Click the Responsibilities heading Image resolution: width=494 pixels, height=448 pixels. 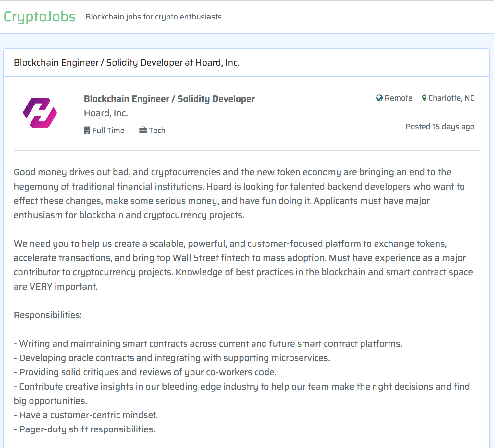coord(48,315)
